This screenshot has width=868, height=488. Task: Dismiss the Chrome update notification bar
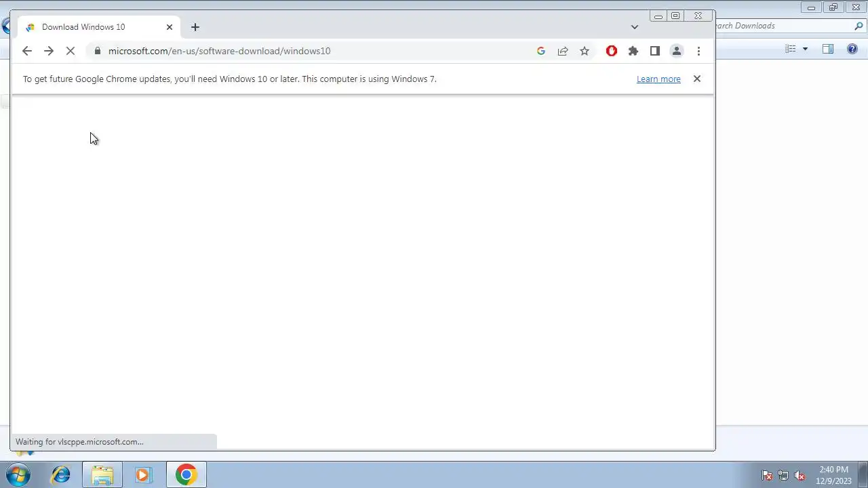point(697,79)
